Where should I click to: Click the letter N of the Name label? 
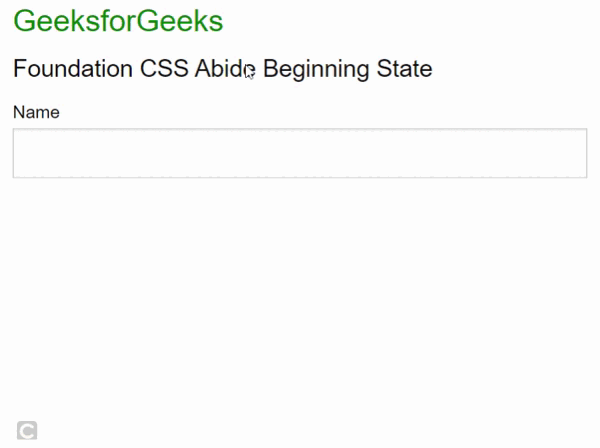(19, 112)
